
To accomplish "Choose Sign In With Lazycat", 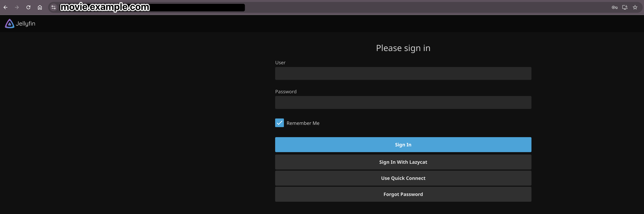I will [403, 162].
